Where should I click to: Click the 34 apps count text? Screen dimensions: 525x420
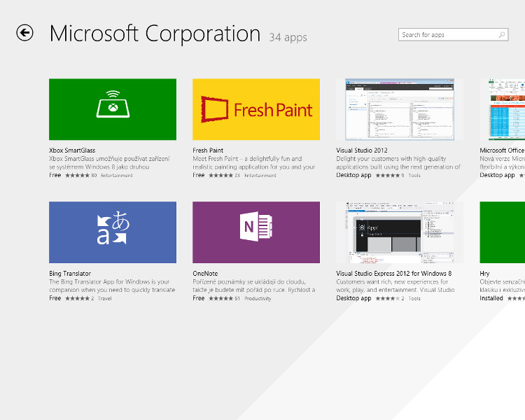[288, 38]
